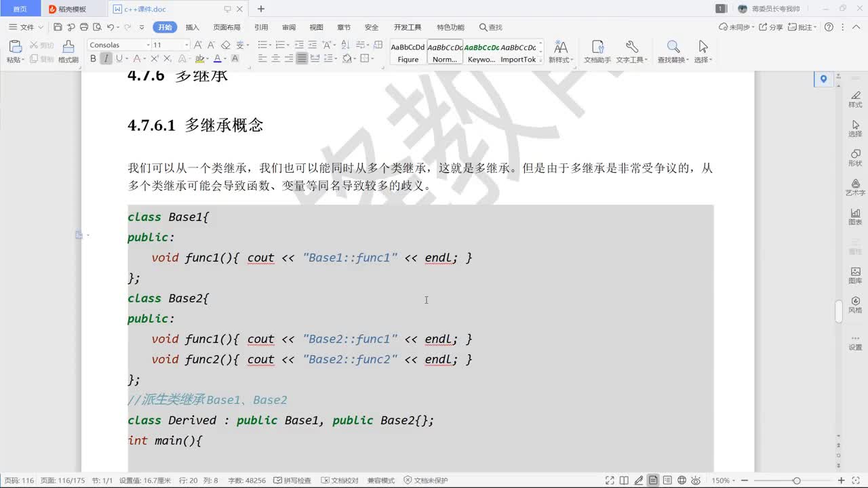Viewport: 868px width, 488px height.
Task: Open the Select (选择) sidebar panel
Action: click(855, 128)
